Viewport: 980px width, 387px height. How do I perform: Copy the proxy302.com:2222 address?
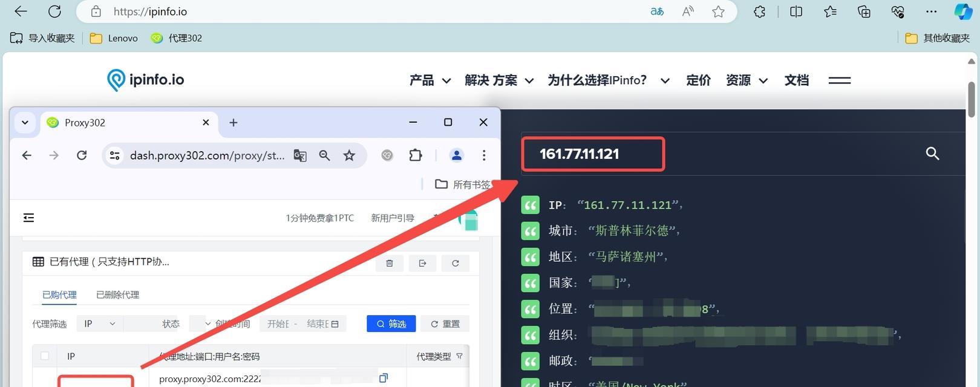pos(383,378)
